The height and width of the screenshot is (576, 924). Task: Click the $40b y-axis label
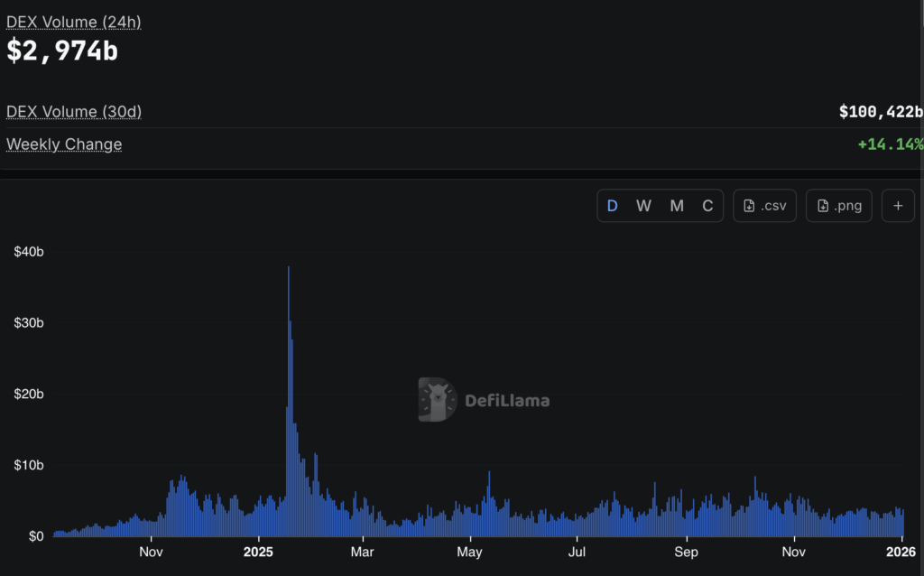29,252
